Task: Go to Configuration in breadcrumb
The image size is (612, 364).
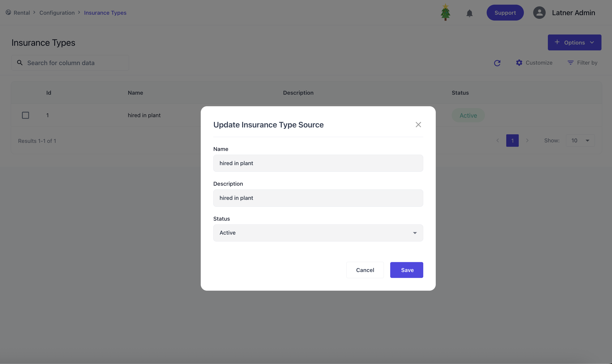Action: pos(57,13)
